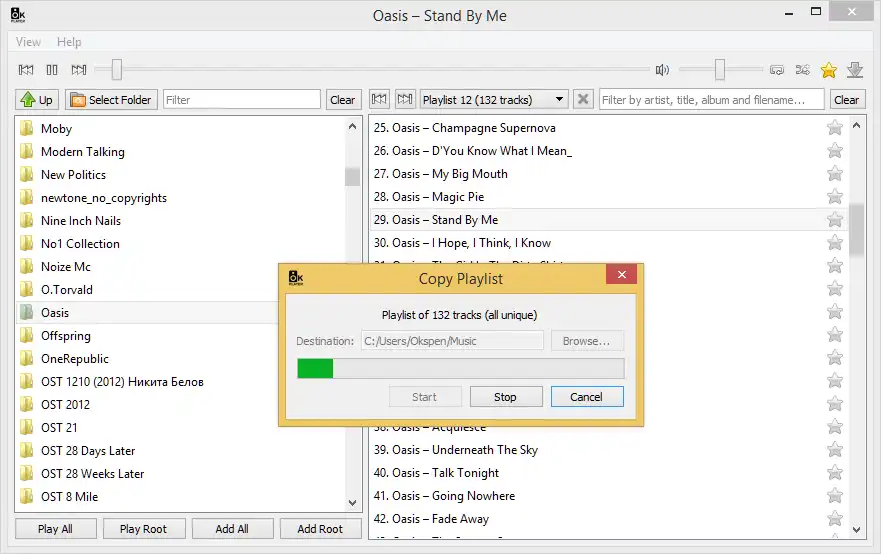
Task: Open the Help menu
Action: point(69,42)
